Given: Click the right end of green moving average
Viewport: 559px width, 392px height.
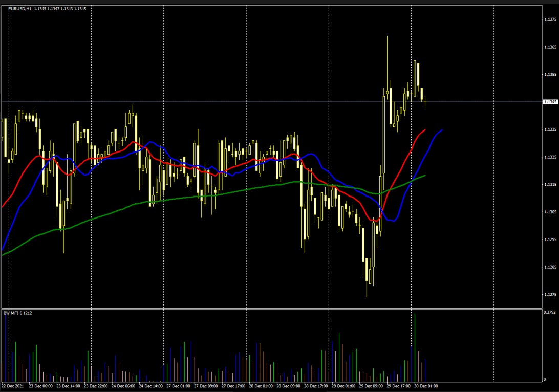Looking at the screenshot, I should point(424,176).
